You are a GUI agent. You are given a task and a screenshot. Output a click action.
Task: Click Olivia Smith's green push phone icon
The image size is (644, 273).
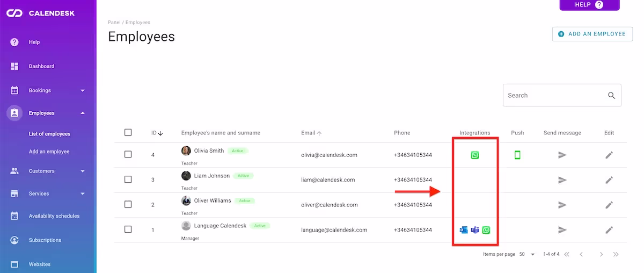coord(517,155)
